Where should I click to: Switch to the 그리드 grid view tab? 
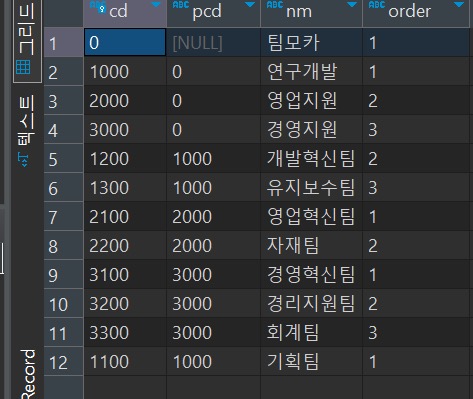click(27, 41)
